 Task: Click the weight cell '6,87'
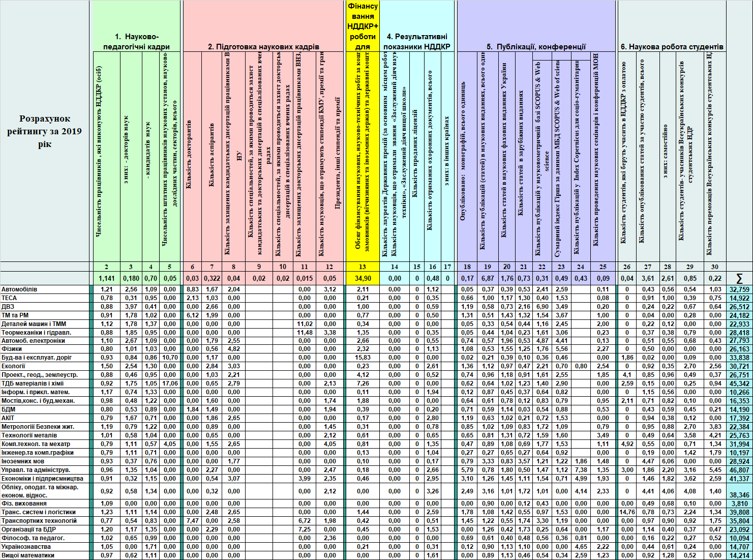[488, 278]
